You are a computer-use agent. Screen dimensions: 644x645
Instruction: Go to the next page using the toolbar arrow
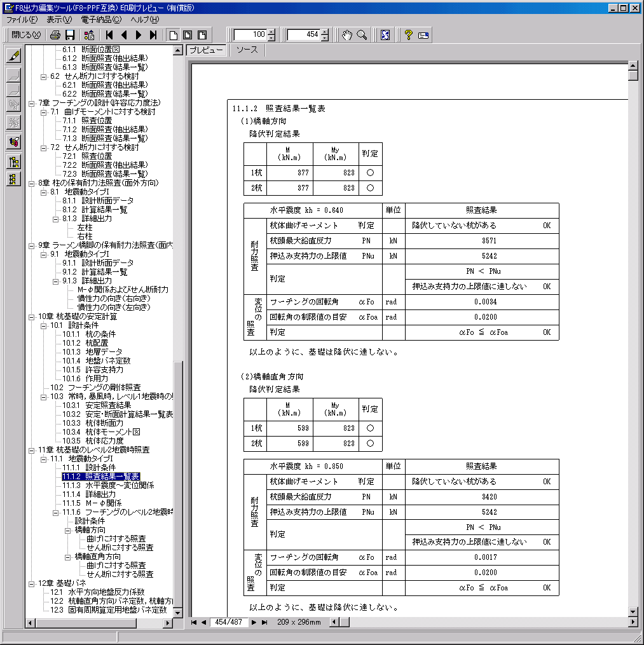pyautogui.click(x=139, y=36)
